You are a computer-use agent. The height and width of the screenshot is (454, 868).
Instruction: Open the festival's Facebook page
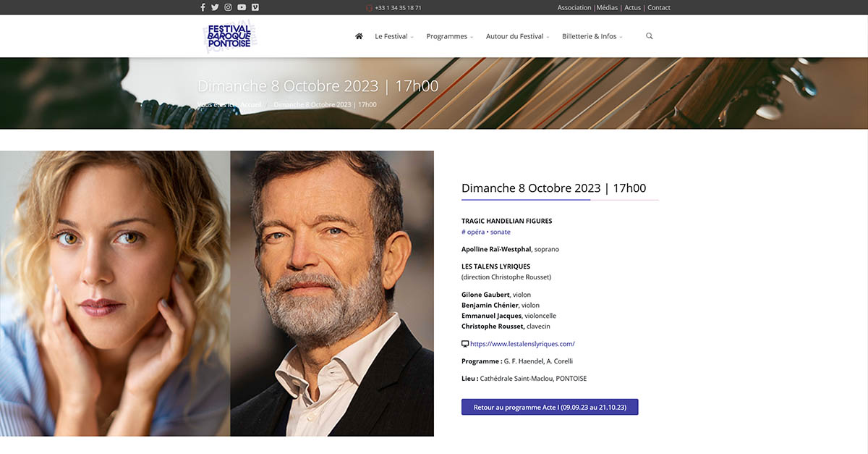203,7
